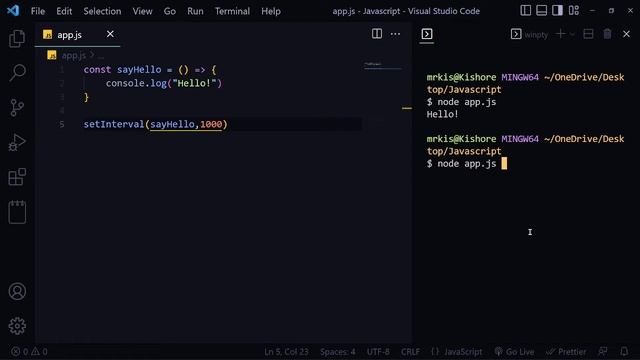
Task: Click setInterval on line 5
Action: (114, 124)
